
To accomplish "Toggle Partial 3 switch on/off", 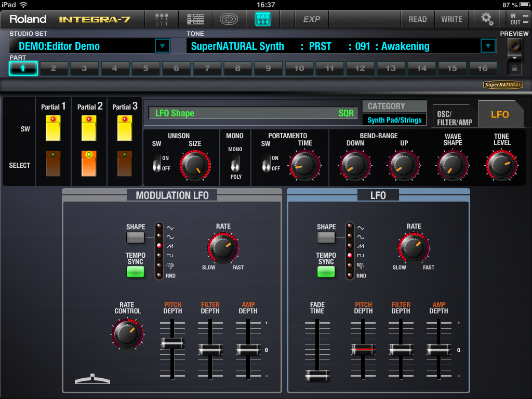I will click(125, 128).
